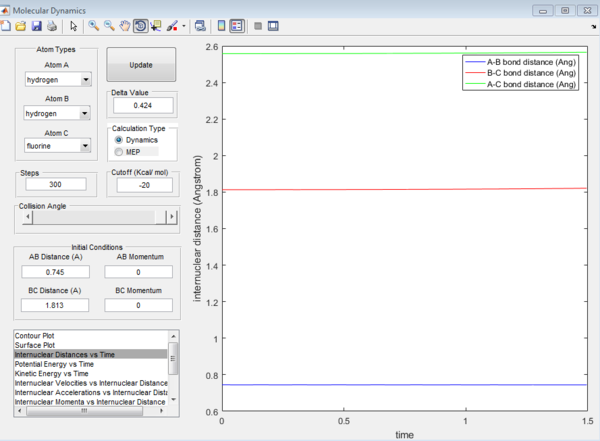Viewport: 600px width, 441px height.
Task: Save the figure with the floppy disk icon
Action: tap(36, 26)
